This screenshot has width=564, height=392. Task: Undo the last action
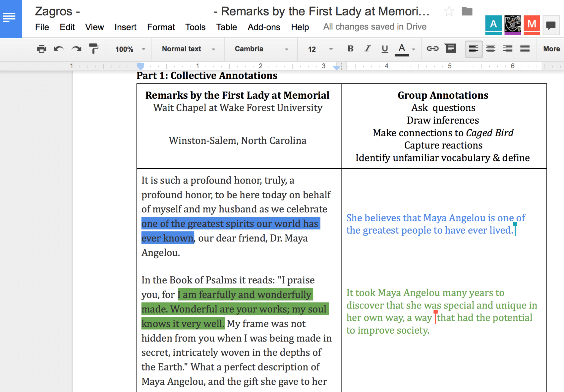pyautogui.click(x=59, y=49)
